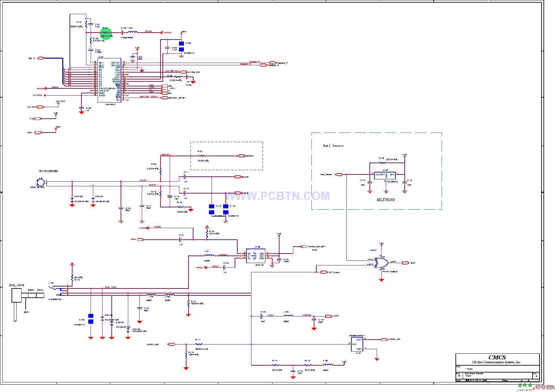Screen dimensions: 555x392
Task: Click the "HSMICP" net label
Action: point(307,315)
